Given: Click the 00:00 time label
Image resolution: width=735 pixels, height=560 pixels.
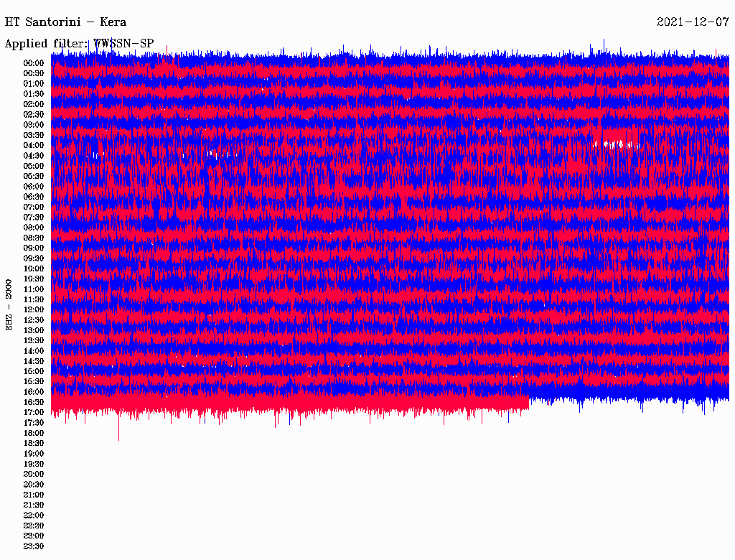Looking at the screenshot, I should (x=34, y=63).
